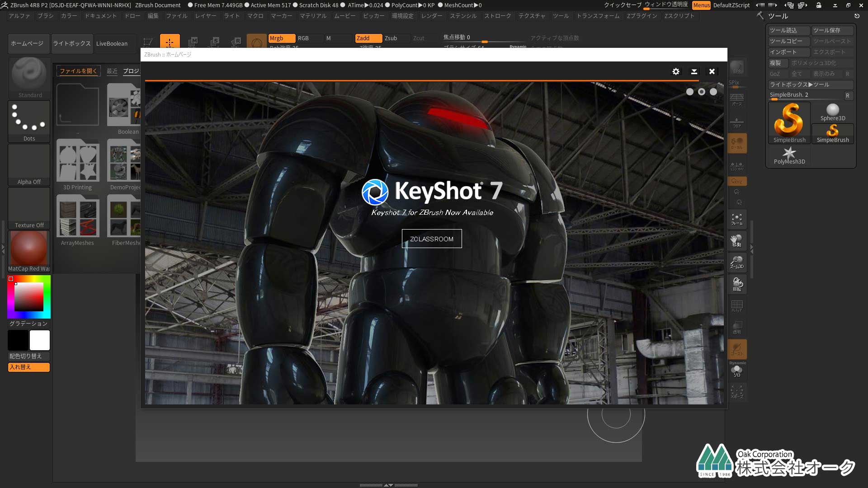The width and height of the screenshot is (868, 488).
Task: Open the Alpha Off selector
Action: click(29, 164)
